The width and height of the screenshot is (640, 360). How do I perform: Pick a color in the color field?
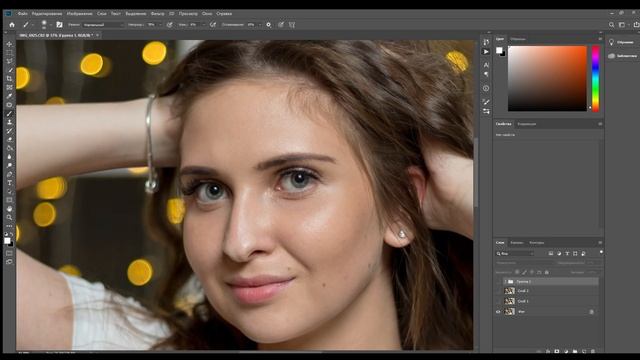coord(547,78)
